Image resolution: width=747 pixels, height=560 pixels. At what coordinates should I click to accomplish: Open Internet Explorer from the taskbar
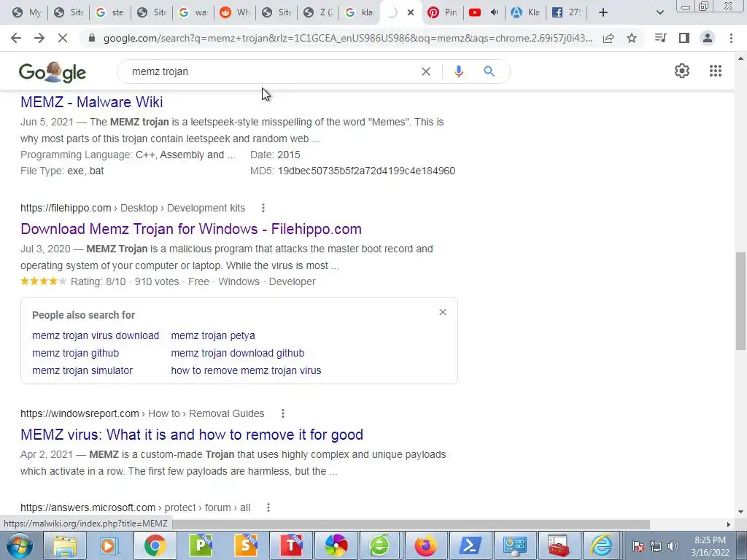pyautogui.click(x=602, y=545)
